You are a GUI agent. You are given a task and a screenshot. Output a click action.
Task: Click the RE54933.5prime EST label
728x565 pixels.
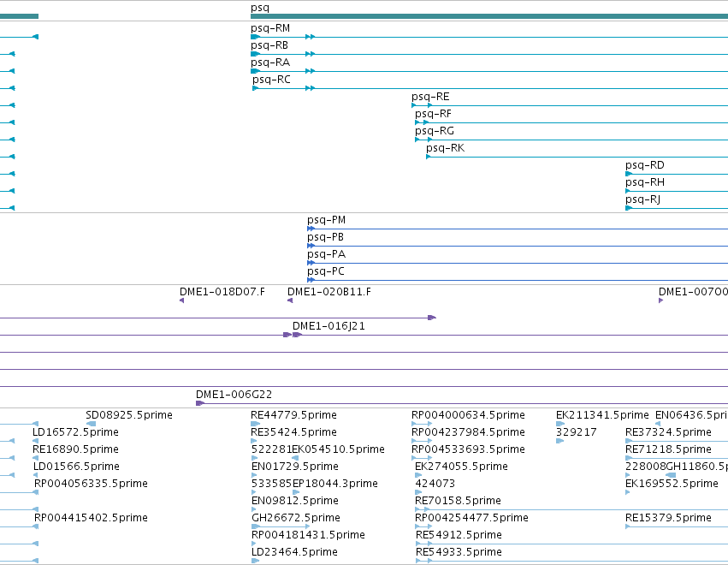coord(459,552)
